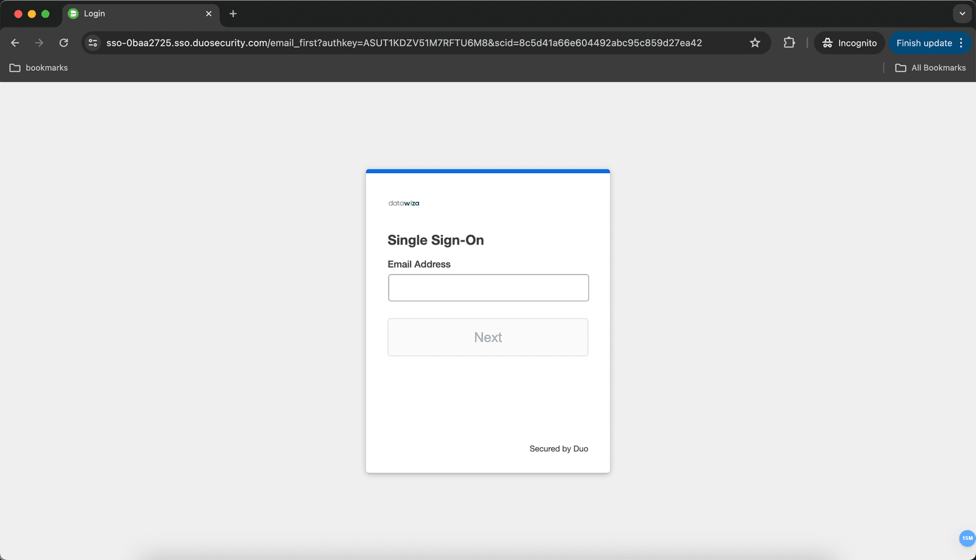The image size is (976, 560).
Task: Click the Finish update button
Action: [924, 43]
